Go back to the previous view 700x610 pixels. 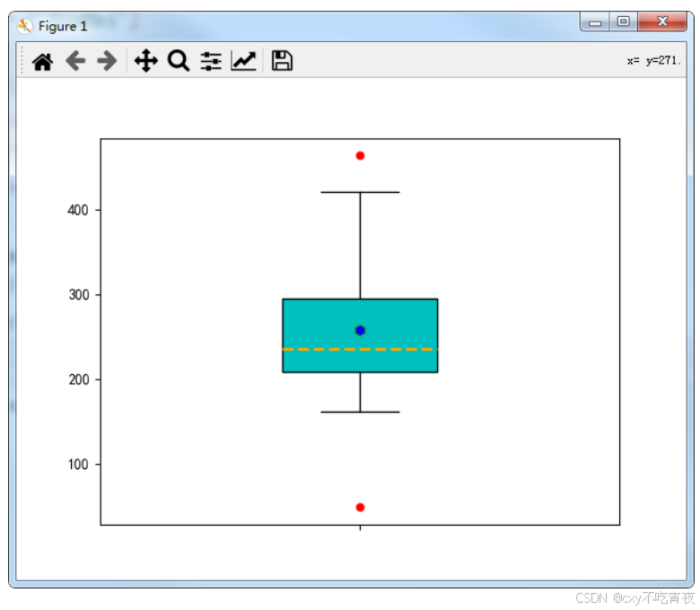click(75, 61)
